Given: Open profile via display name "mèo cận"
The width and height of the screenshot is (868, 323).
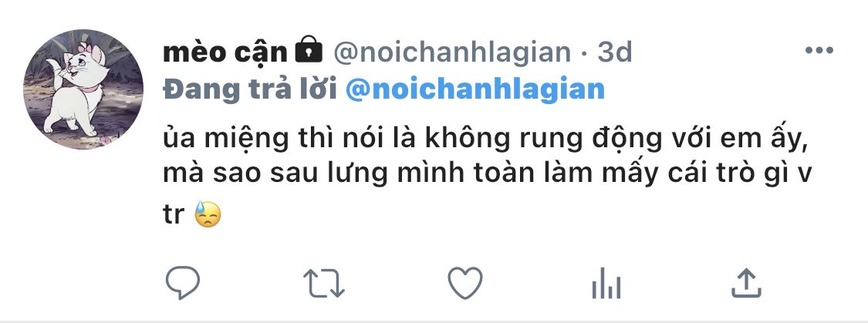Looking at the screenshot, I should 225,52.
